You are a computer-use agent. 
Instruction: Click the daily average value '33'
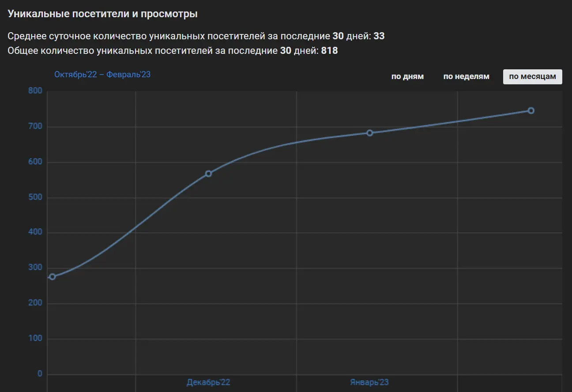point(379,36)
